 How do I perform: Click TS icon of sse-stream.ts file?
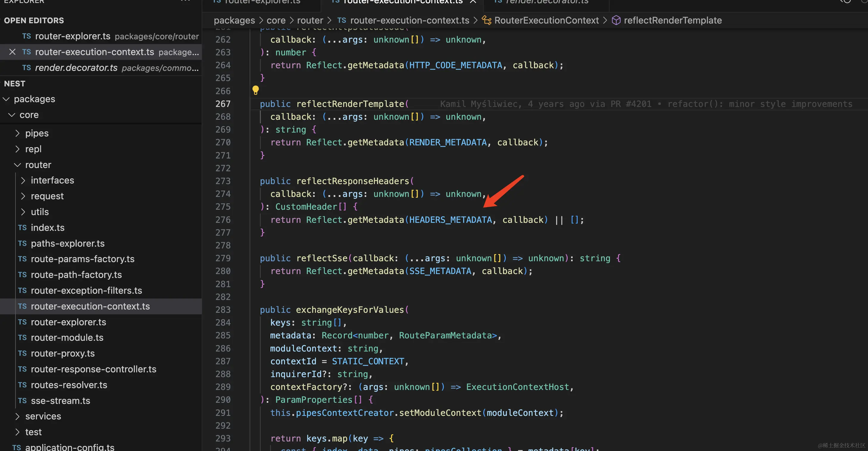pyautogui.click(x=22, y=401)
